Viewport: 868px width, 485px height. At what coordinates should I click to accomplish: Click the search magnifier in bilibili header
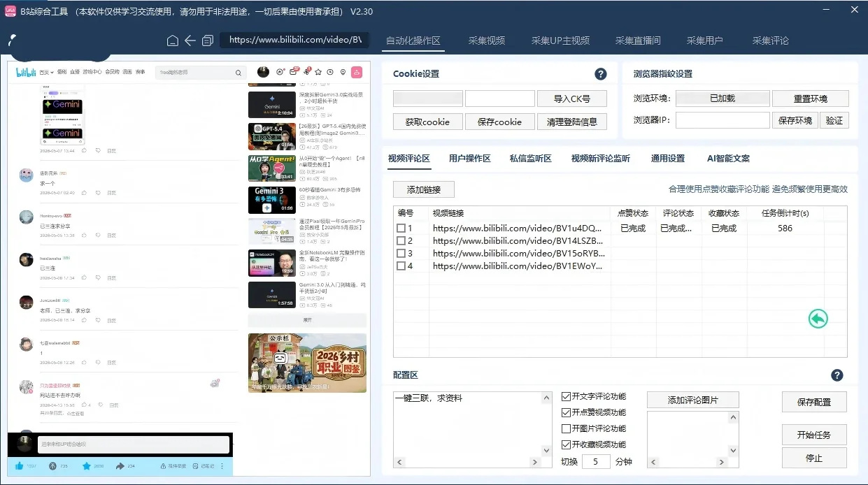[x=239, y=73]
